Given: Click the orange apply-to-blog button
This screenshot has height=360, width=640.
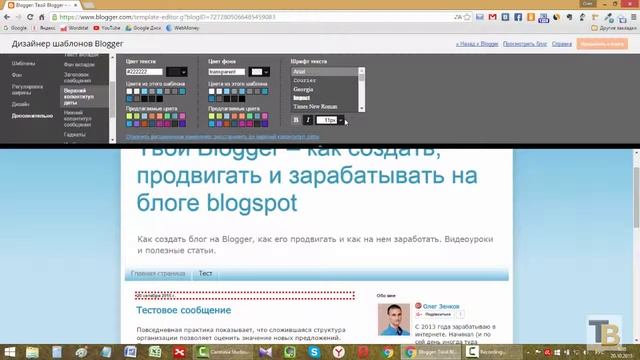Looking at the screenshot, I should coord(602,44).
